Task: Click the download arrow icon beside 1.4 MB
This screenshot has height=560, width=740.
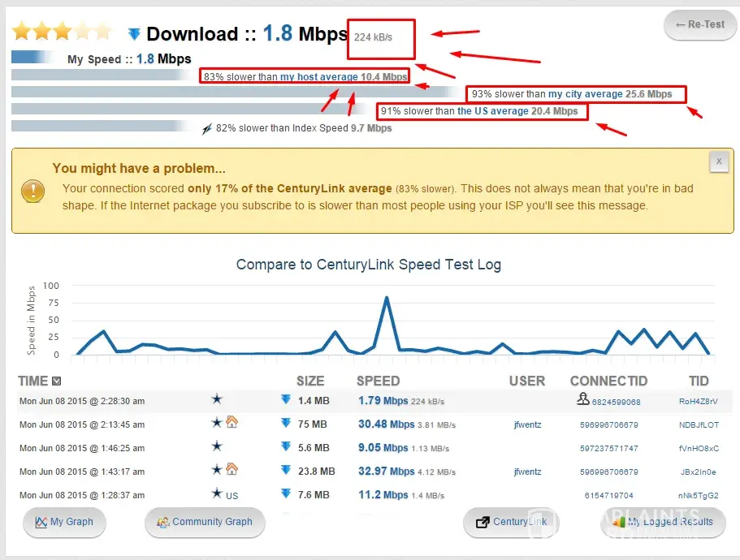Action: (x=286, y=399)
